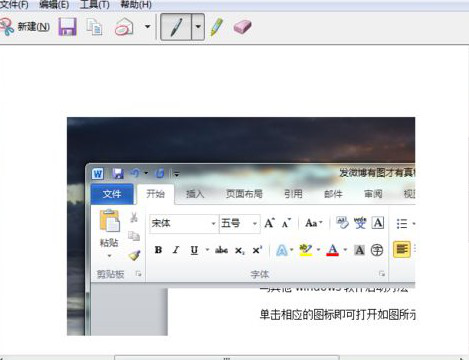The height and width of the screenshot is (360, 469).
Task: Click the Character Border A icon
Action: coord(378,223)
